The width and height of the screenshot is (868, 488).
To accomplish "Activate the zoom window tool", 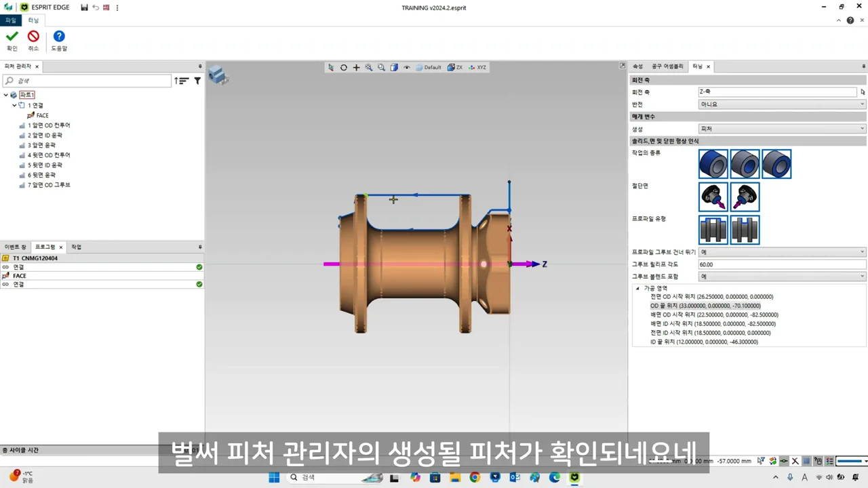I will [x=382, y=67].
